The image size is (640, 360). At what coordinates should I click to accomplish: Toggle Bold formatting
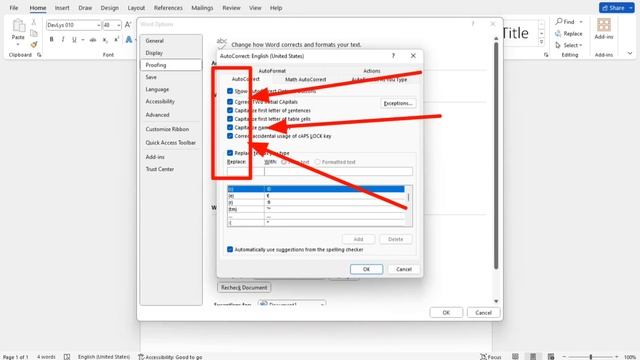point(51,40)
